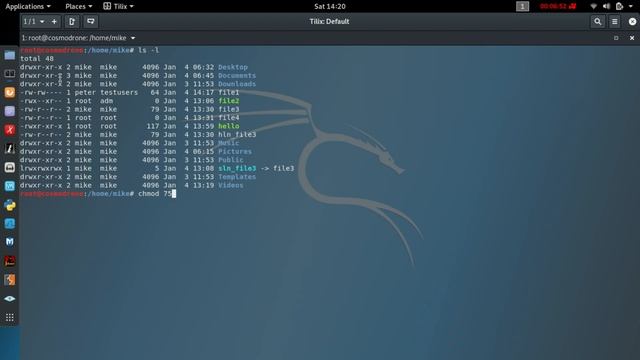Expand the terminal title root@cosmodrone dropdown arrow
The image size is (640, 360).
pyautogui.click(x=133, y=38)
